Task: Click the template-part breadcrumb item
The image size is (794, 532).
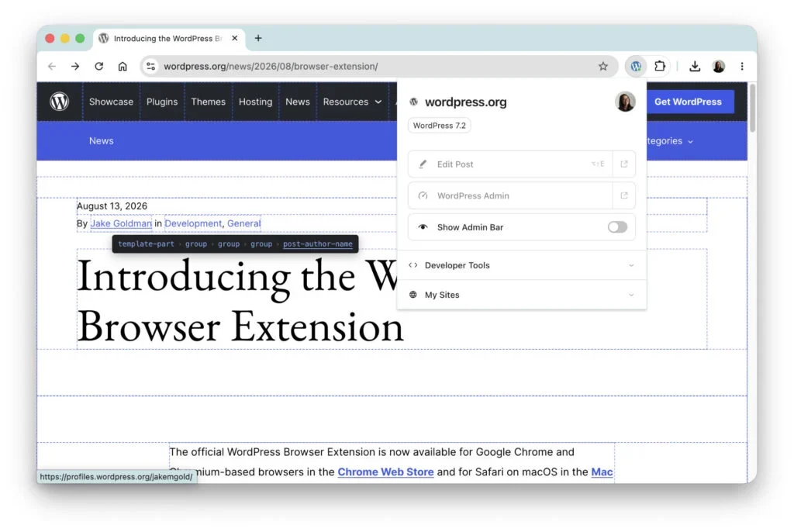Action: point(146,244)
